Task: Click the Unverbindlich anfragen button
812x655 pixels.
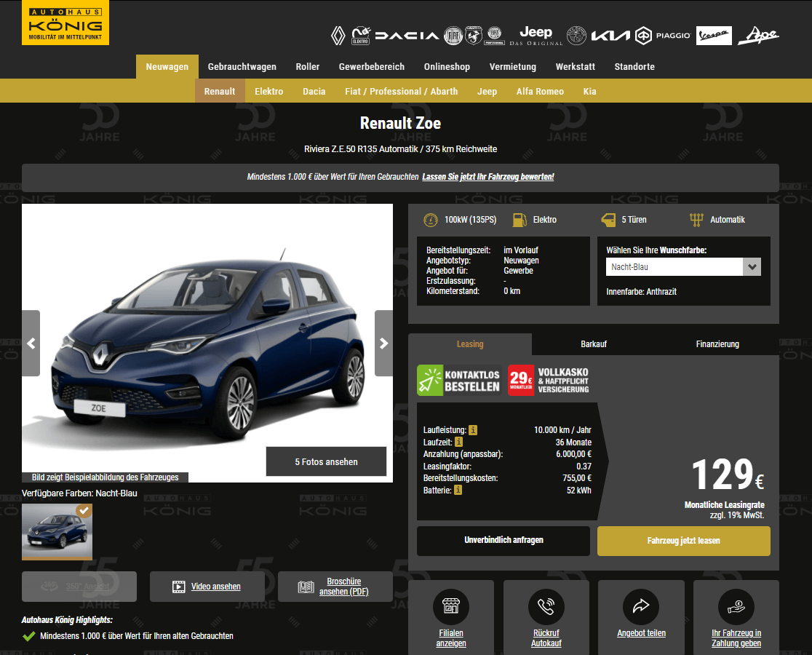Action: pos(503,541)
